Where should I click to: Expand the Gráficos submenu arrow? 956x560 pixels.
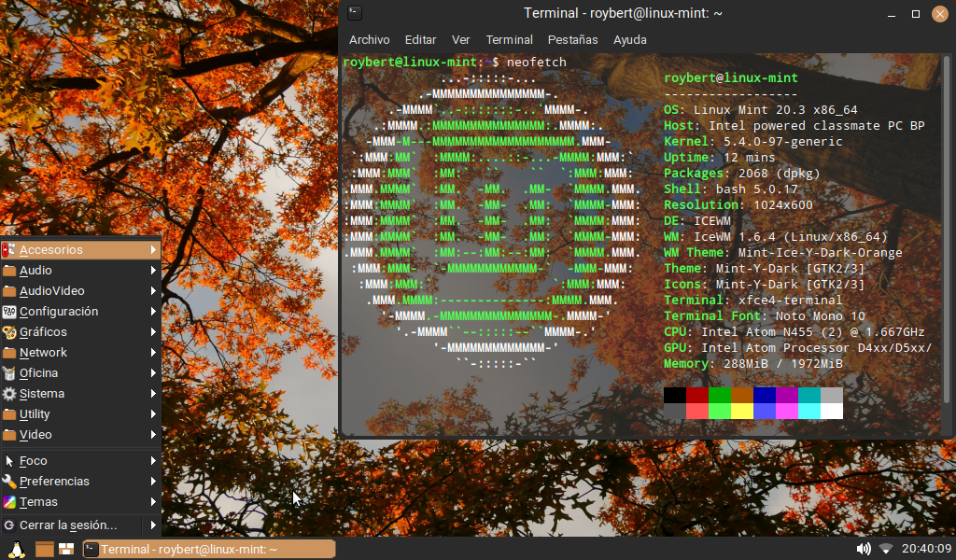pos(153,332)
